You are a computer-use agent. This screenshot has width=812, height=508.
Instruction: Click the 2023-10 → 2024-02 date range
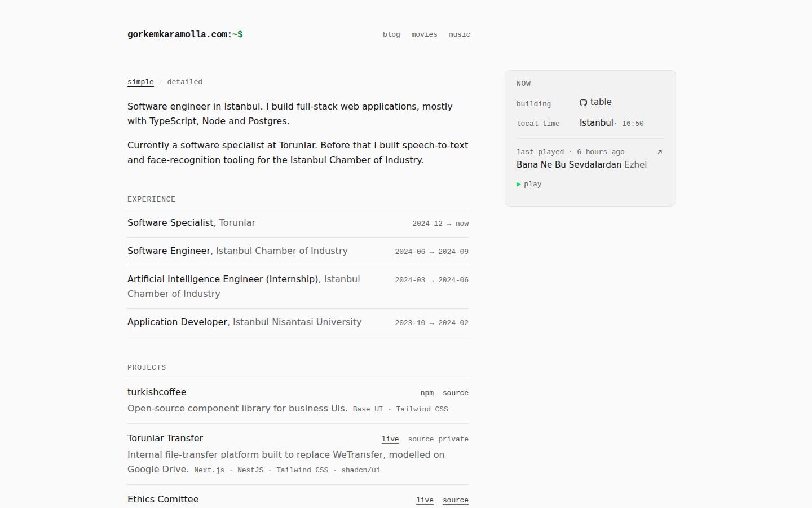(x=432, y=323)
